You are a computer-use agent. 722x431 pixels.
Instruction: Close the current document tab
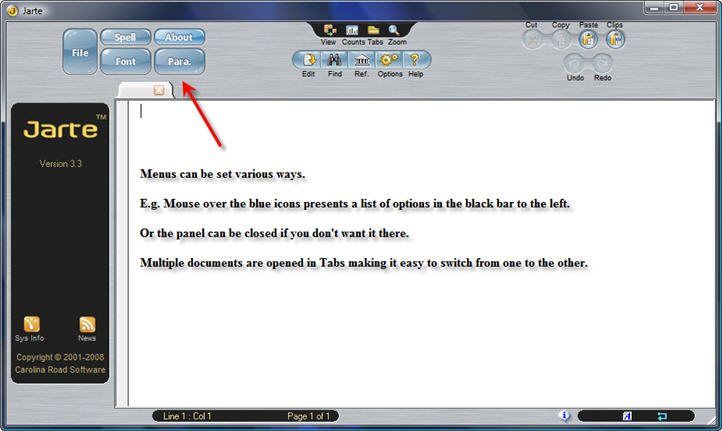[x=159, y=90]
